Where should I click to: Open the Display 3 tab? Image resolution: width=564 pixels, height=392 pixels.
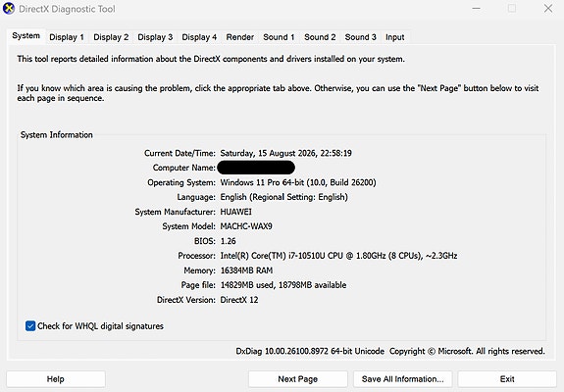[x=155, y=37]
